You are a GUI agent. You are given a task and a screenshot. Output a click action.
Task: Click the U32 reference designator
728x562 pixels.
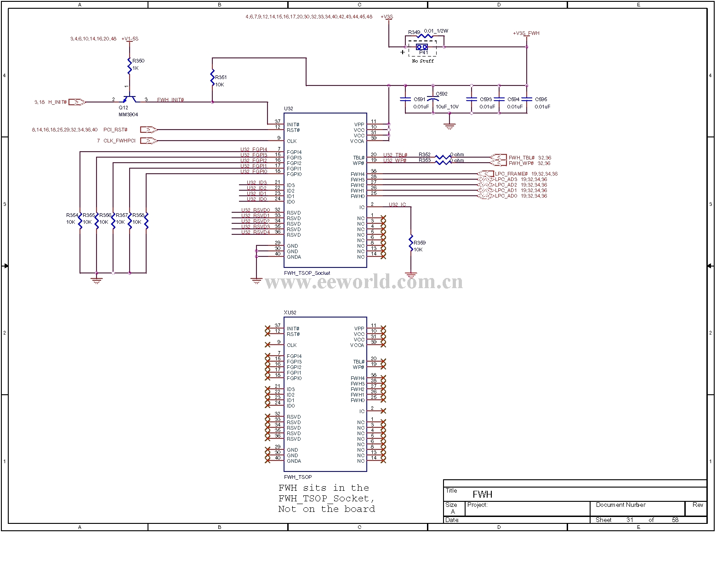289,108
